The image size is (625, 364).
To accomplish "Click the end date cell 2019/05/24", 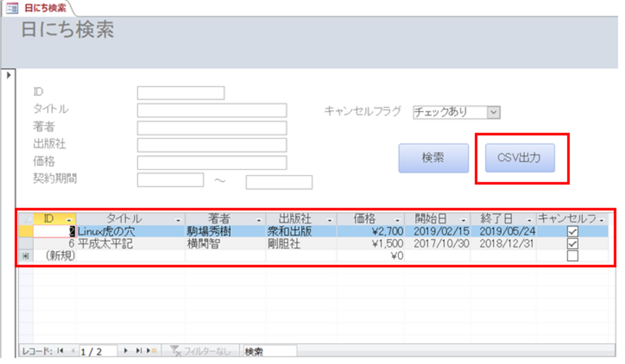I will pyautogui.click(x=503, y=231).
